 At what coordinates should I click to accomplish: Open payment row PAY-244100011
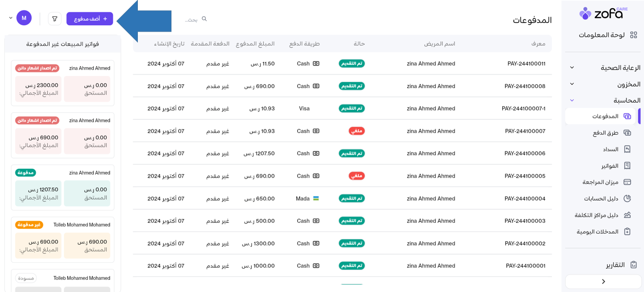point(525,64)
